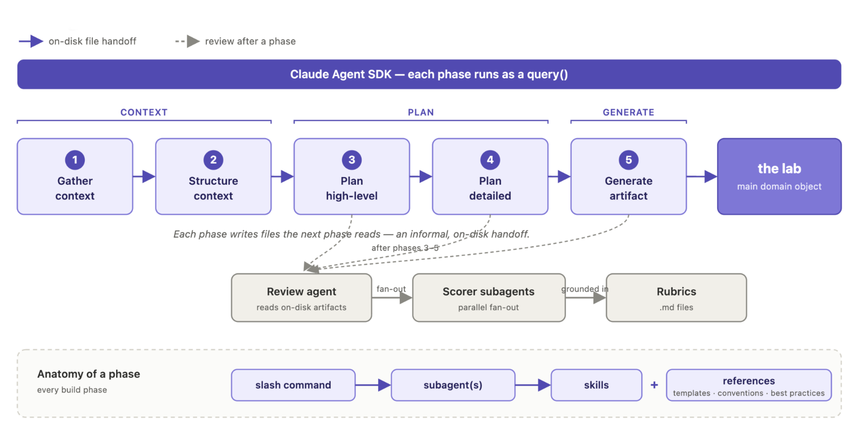868x446 pixels.
Task: Click 'review after a phase' legend text
Action: coord(250,41)
